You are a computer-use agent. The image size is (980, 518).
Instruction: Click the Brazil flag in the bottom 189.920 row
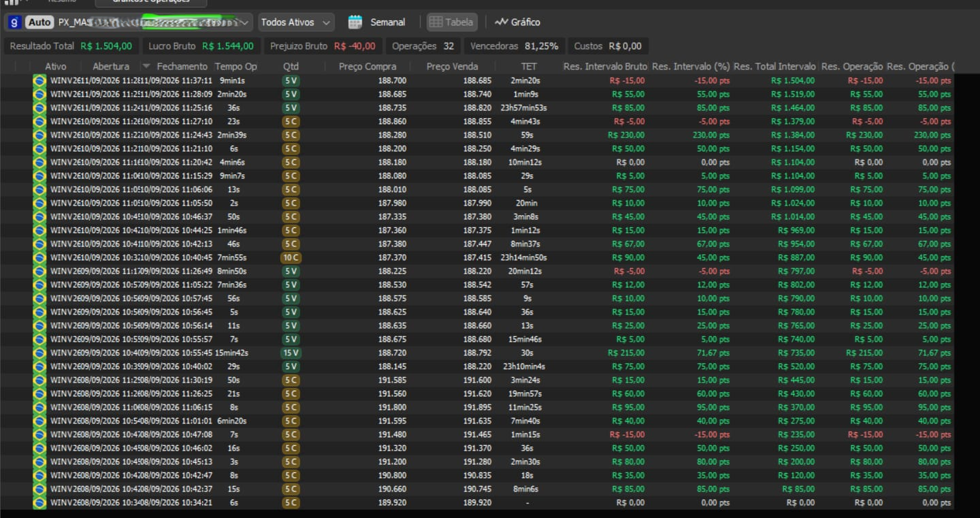(39, 502)
